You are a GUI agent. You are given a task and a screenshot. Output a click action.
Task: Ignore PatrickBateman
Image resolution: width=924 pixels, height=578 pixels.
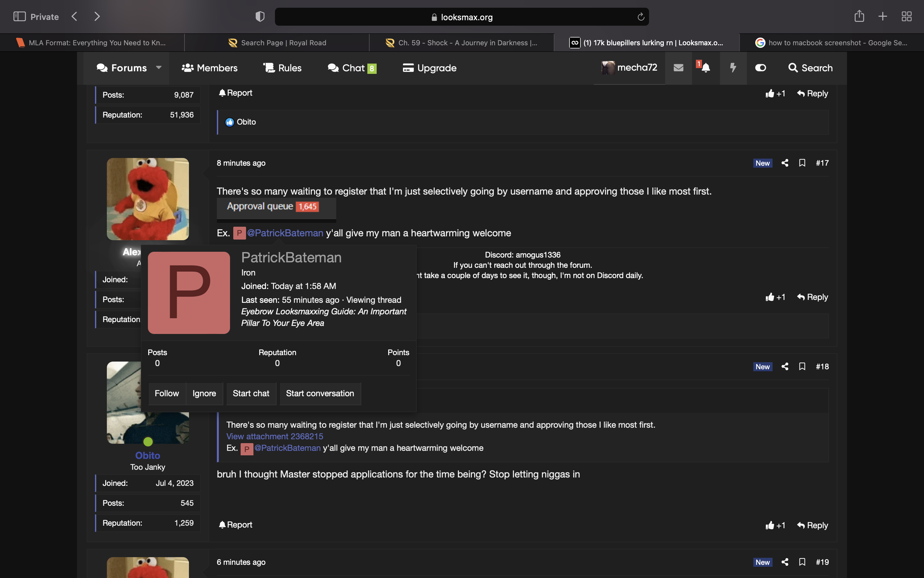tap(204, 393)
